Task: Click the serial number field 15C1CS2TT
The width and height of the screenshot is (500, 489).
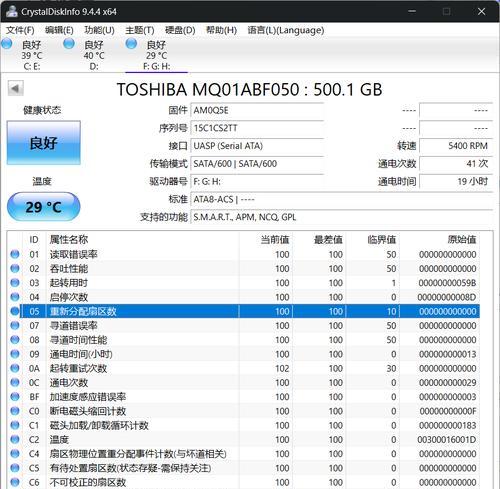Action: [257, 128]
